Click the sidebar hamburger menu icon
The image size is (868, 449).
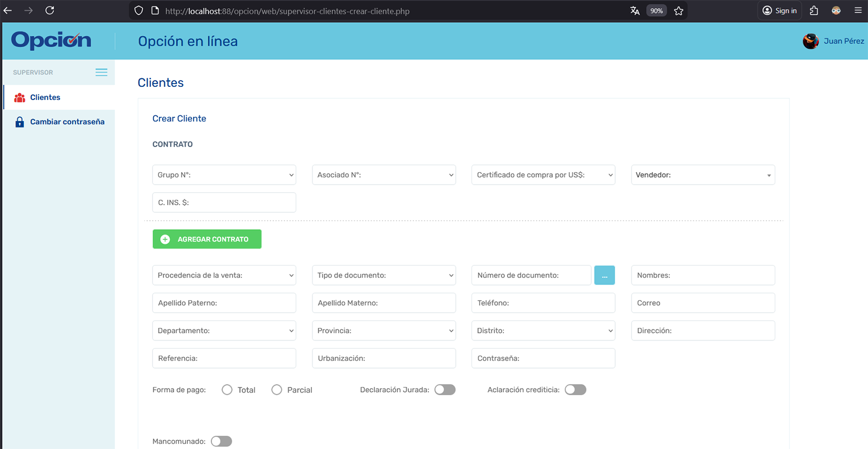point(101,72)
